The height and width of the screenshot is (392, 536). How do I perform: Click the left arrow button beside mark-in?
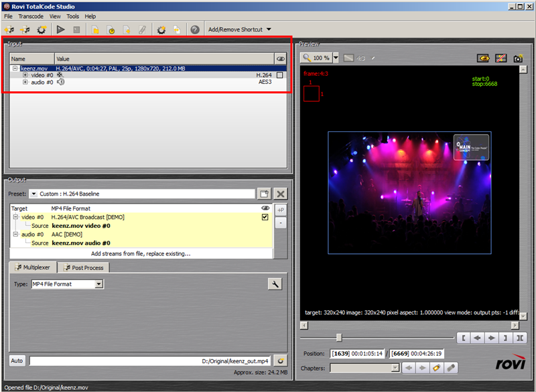pos(477,338)
